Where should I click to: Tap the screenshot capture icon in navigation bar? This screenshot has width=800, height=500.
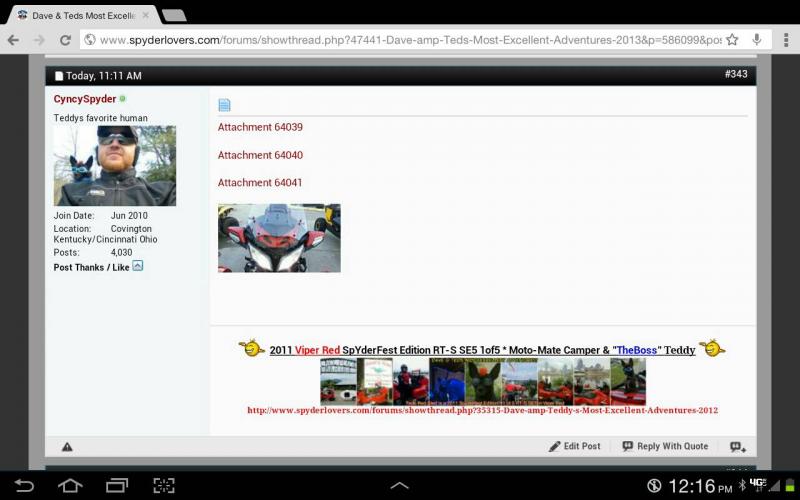[x=164, y=485]
